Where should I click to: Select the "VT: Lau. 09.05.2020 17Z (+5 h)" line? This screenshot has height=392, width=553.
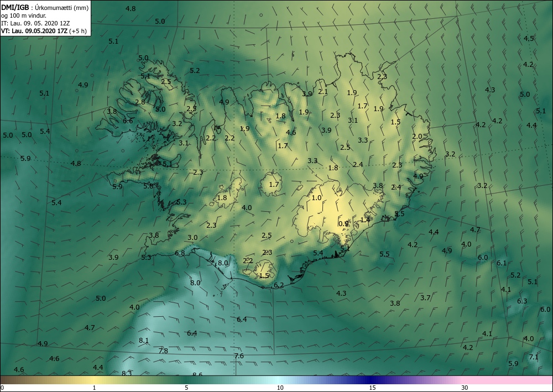coord(44,31)
